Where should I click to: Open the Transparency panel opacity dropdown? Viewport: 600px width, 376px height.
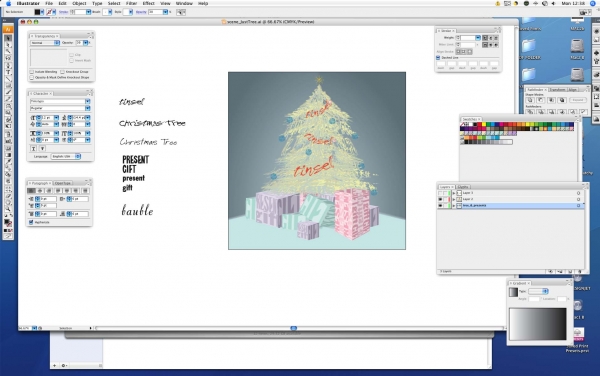(x=86, y=43)
